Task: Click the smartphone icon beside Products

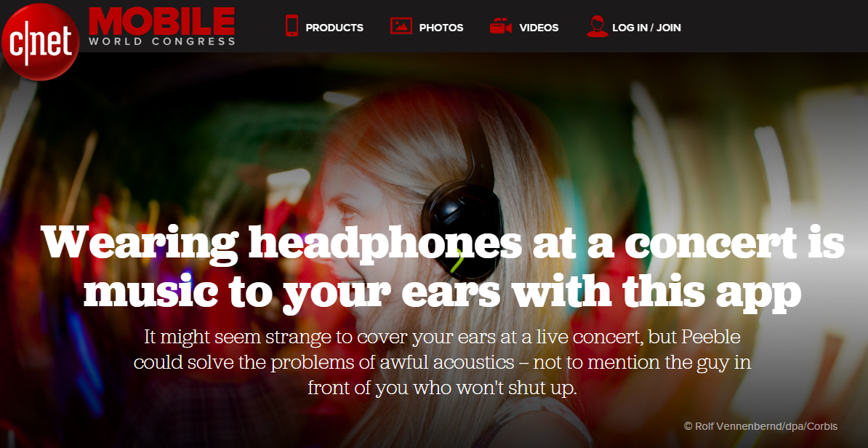Action: (292, 26)
